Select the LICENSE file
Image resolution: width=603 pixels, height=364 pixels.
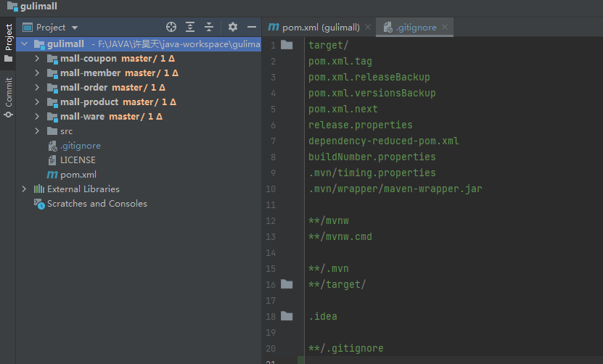click(x=139, y=160)
